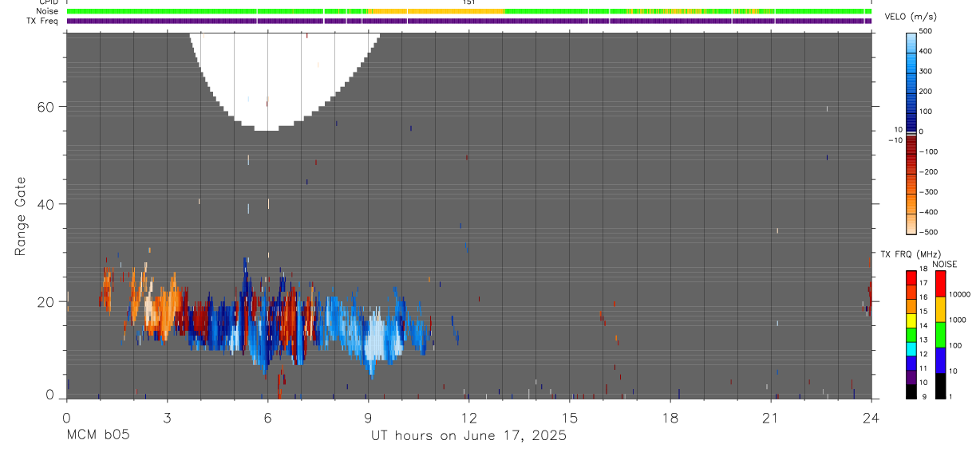Click UT hours tick label 12
Image resolution: width=980 pixels, height=452 pixels.
[468, 417]
